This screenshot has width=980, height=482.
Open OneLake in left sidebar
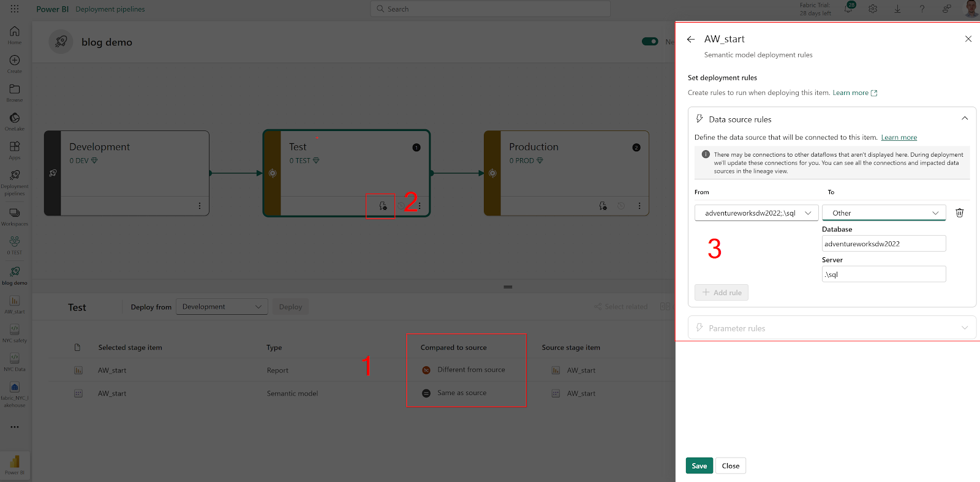(15, 121)
